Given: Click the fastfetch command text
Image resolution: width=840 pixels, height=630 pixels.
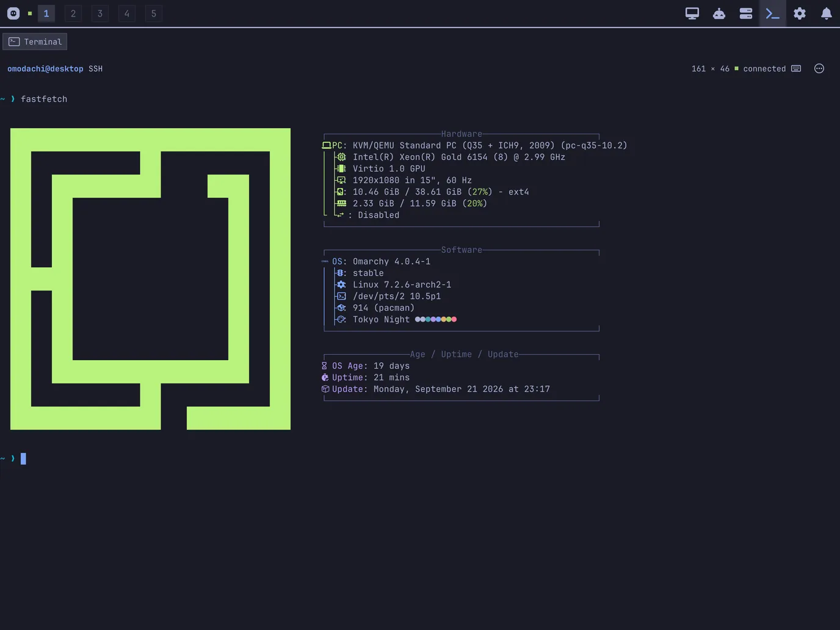Looking at the screenshot, I should (44, 99).
